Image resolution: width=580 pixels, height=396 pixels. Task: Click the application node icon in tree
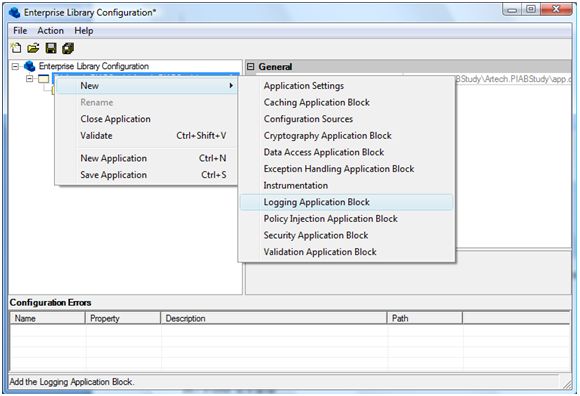(x=44, y=79)
